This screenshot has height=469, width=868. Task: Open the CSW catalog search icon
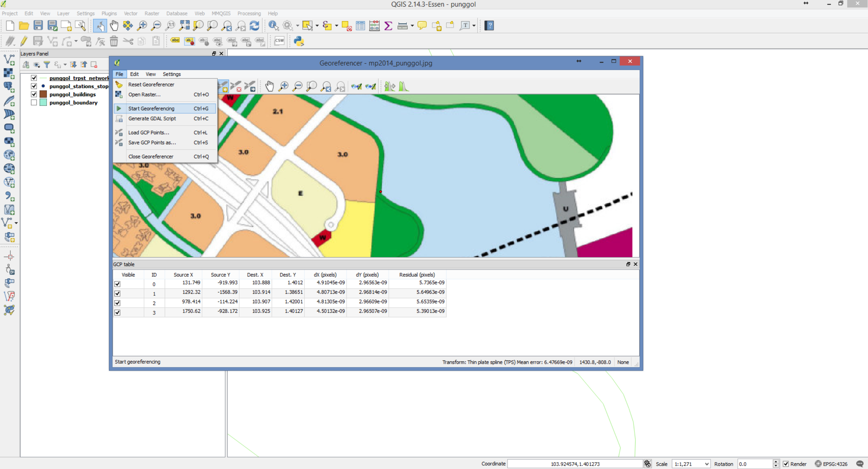[279, 41]
